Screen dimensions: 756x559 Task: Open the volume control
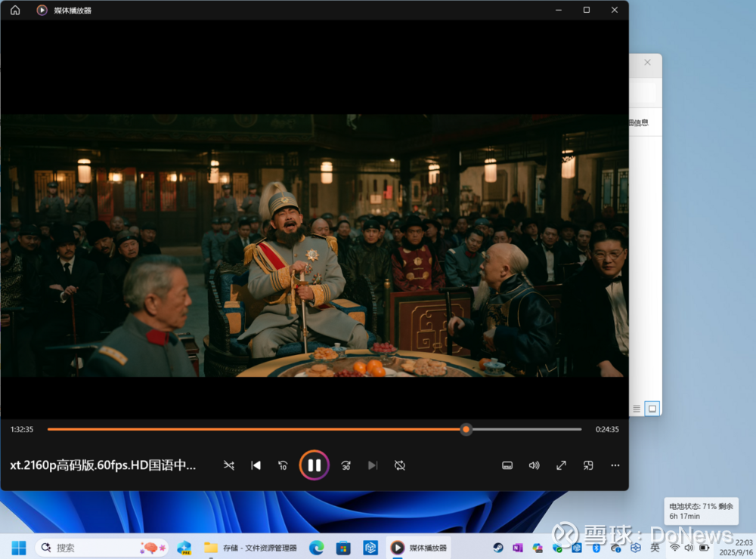(x=534, y=465)
